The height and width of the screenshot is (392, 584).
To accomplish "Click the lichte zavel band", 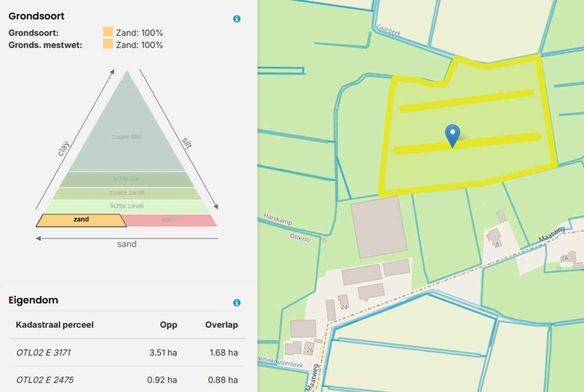I will point(127,206).
